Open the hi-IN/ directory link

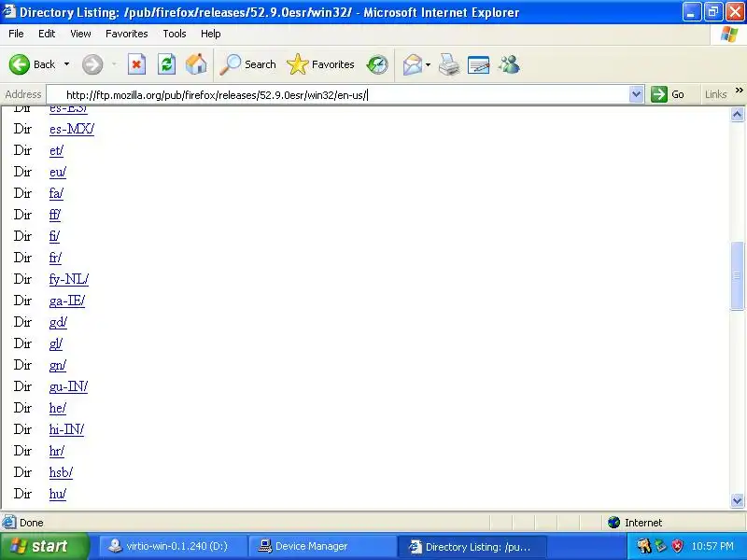click(x=66, y=429)
